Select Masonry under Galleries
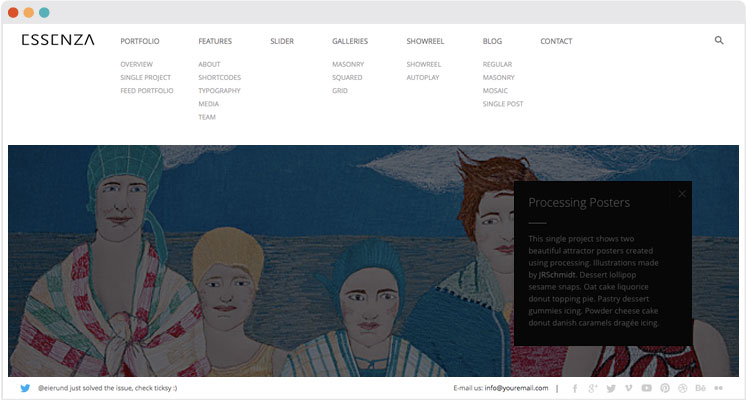 click(348, 64)
